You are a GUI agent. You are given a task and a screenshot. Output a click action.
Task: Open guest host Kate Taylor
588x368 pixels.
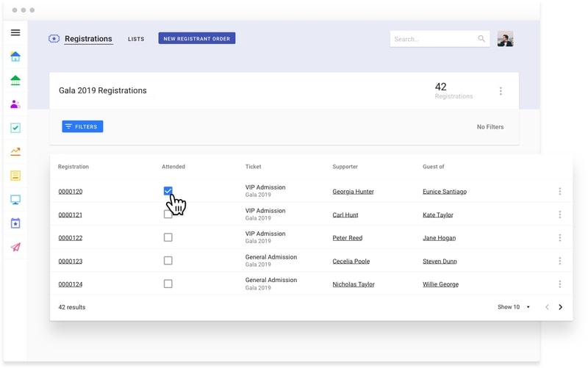(438, 214)
